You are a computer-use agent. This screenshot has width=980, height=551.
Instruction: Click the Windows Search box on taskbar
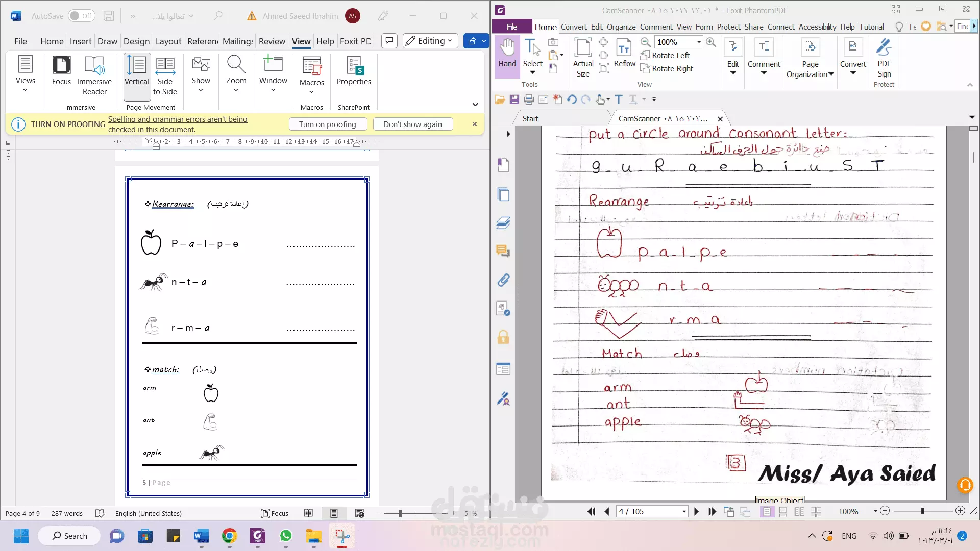coord(69,536)
